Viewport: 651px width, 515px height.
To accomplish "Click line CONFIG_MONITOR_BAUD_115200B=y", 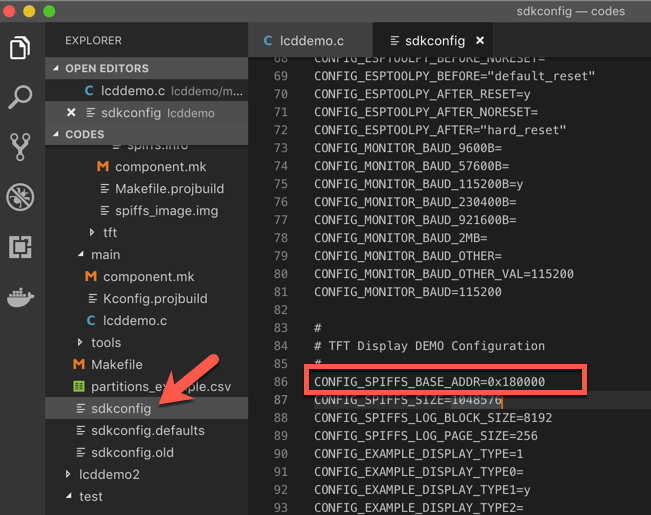I will (x=418, y=184).
